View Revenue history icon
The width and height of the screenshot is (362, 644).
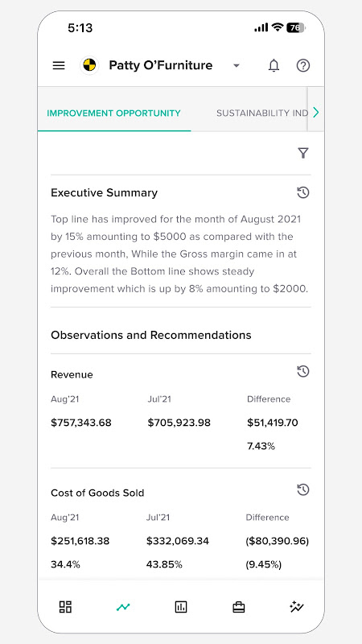(x=303, y=372)
